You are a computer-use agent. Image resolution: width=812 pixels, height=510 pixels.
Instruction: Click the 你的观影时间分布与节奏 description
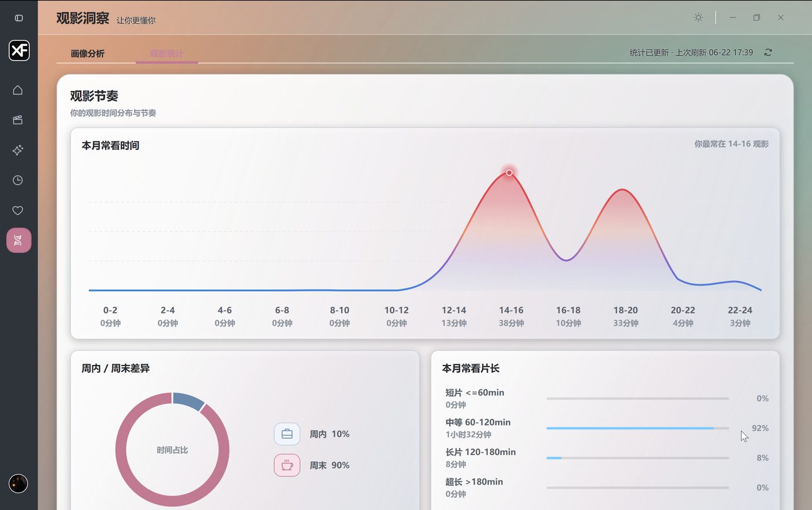coord(113,113)
